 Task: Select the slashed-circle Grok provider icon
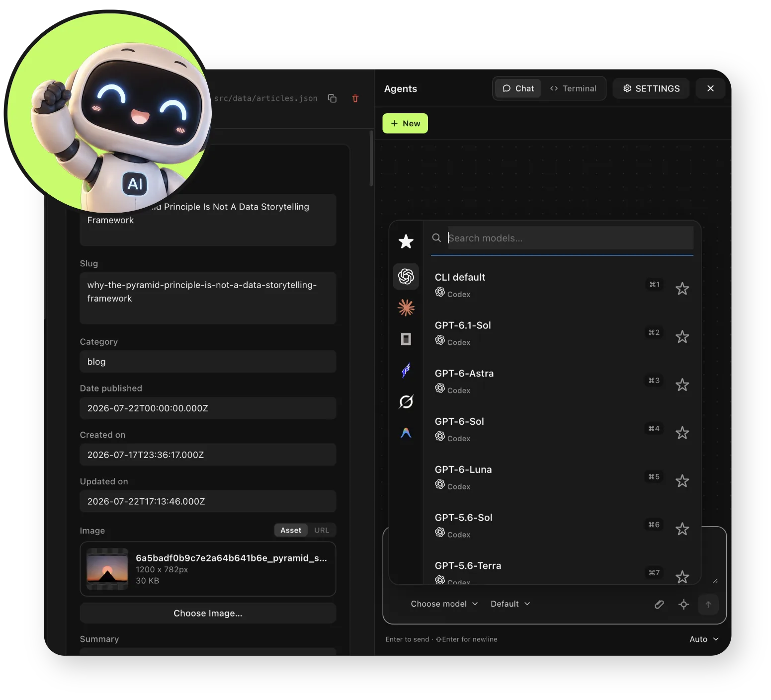[406, 401]
